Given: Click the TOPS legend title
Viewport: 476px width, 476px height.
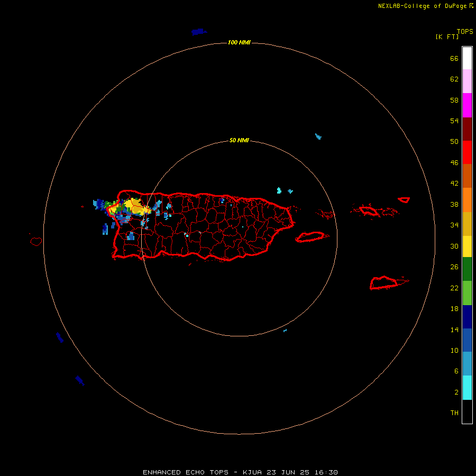Looking at the screenshot, I should [465, 31].
